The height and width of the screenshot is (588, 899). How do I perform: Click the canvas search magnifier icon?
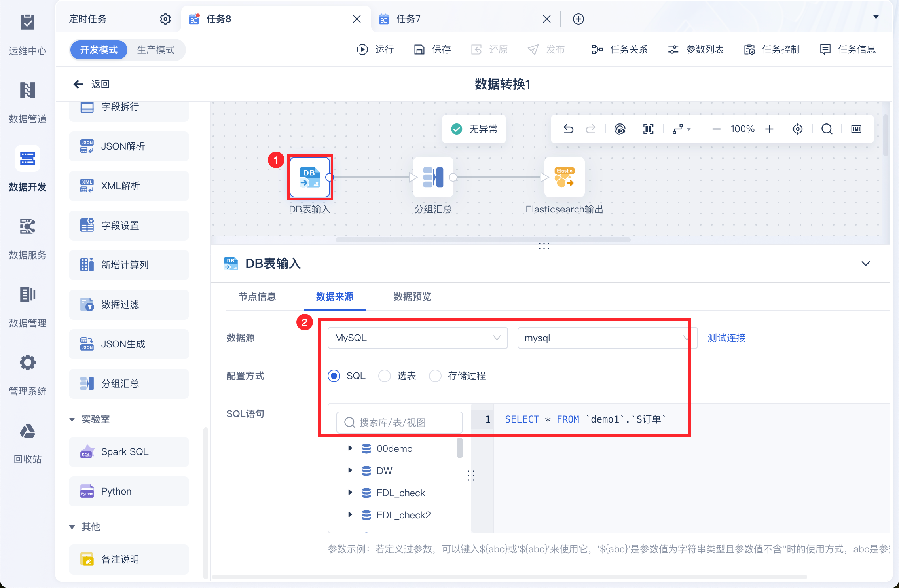[827, 129]
